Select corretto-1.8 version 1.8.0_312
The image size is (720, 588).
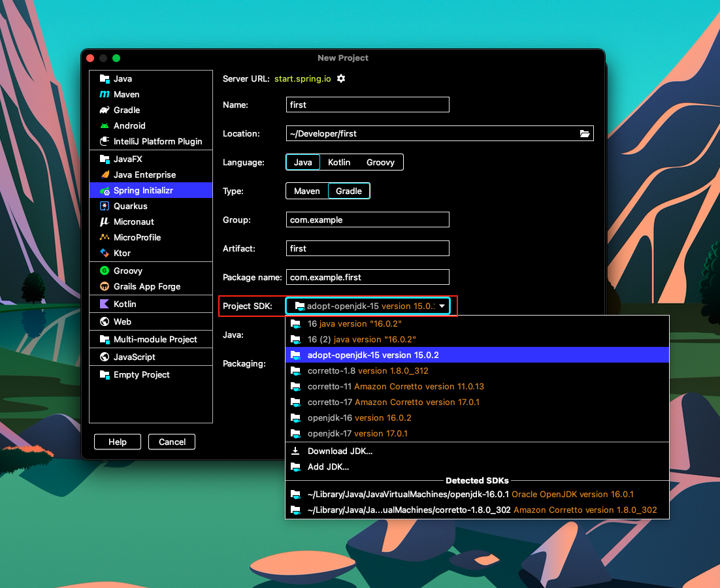pyautogui.click(x=477, y=370)
